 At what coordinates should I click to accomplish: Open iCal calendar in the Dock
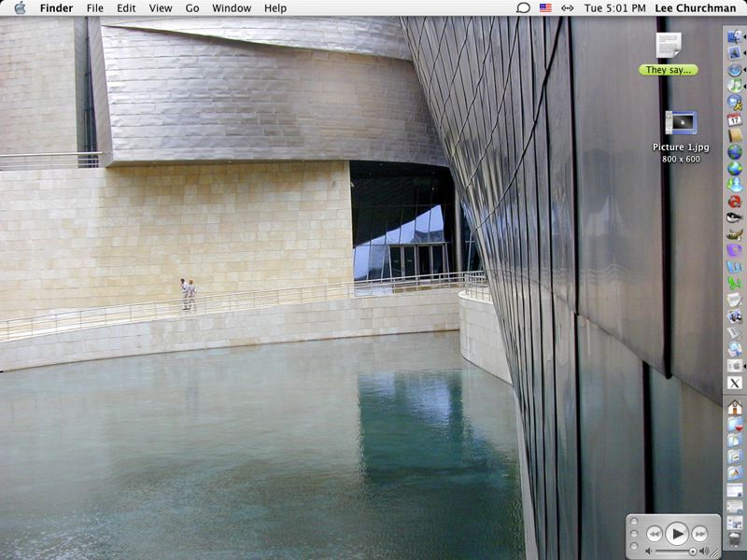pyautogui.click(x=735, y=119)
